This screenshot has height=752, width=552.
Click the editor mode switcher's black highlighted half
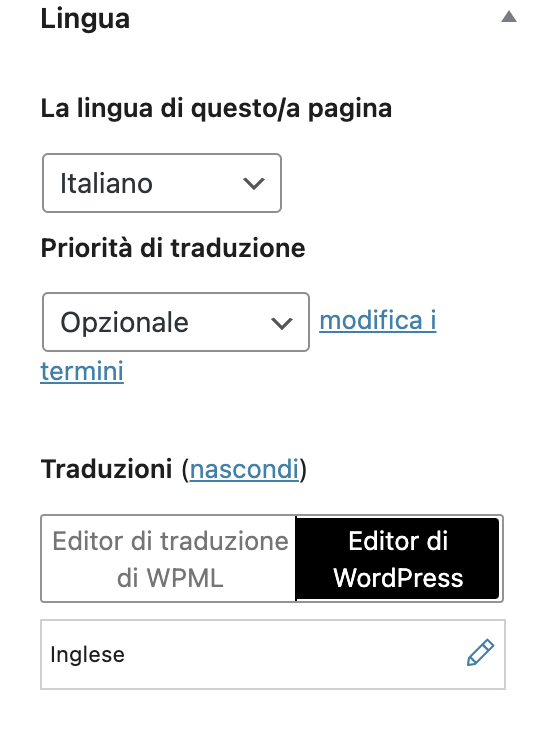pos(398,559)
